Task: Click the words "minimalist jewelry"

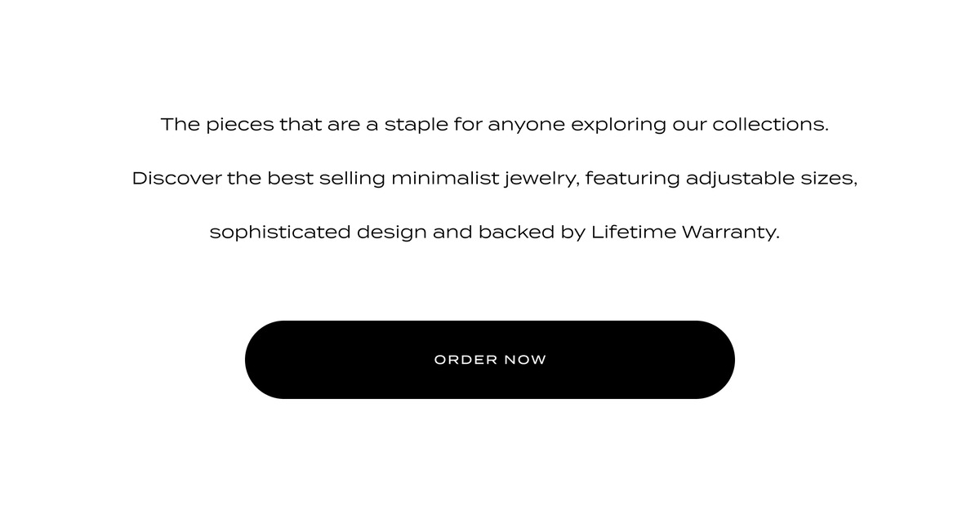Action: pos(485,179)
